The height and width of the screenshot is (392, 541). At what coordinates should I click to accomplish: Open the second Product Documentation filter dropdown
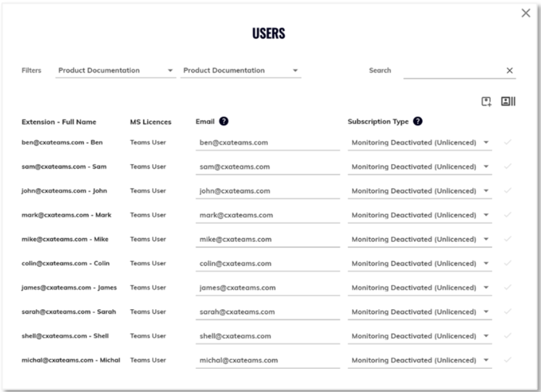pyautogui.click(x=240, y=70)
